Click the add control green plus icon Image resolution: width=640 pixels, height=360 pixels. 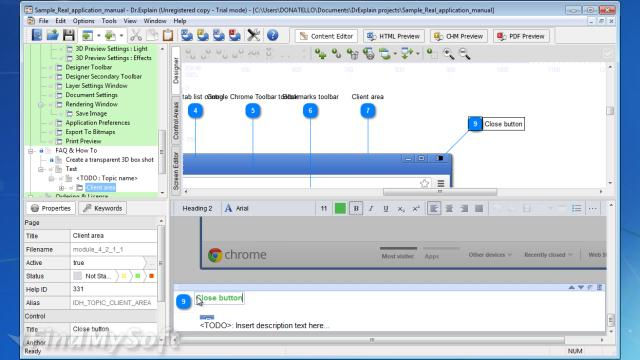click(x=320, y=53)
